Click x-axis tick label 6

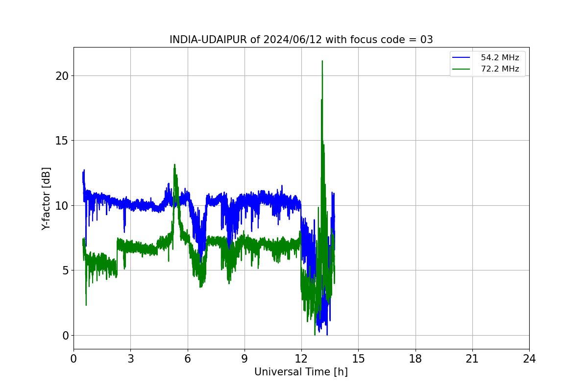(x=187, y=359)
